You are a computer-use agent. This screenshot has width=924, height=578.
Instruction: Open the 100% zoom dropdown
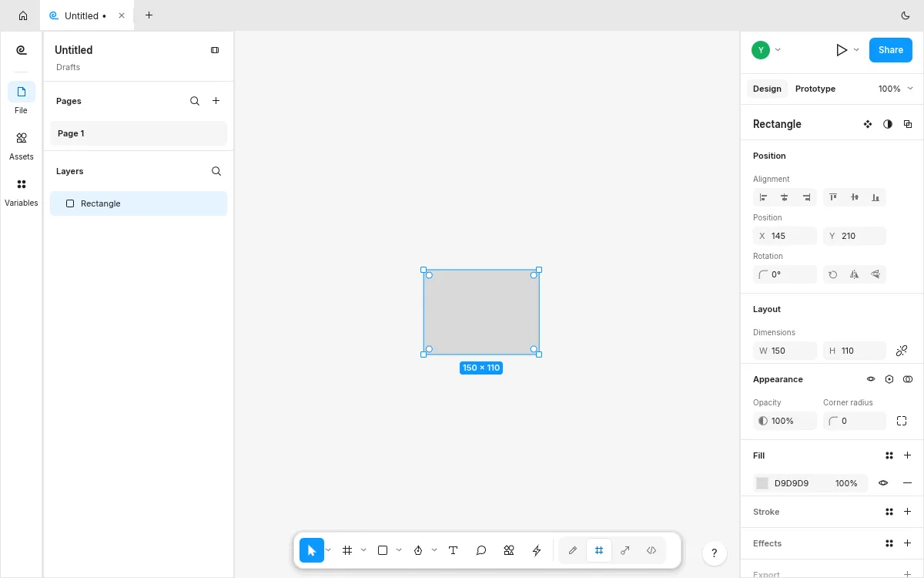click(896, 89)
